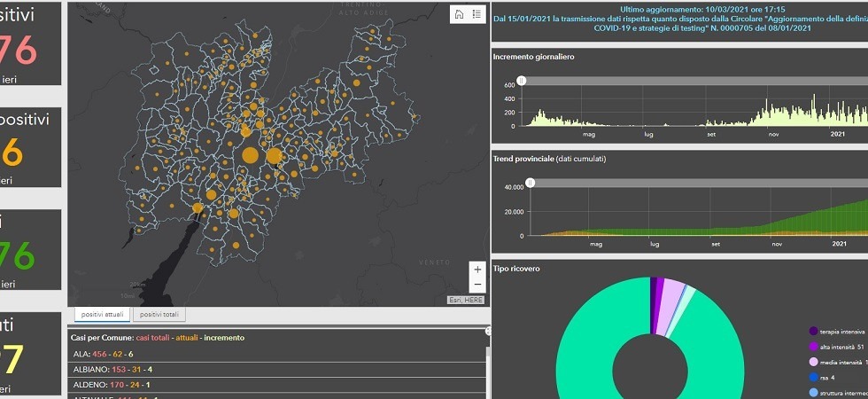This screenshot has width=868, height=399.
Task: Click the Trend provinciale time range bar
Action: coord(699,183)
